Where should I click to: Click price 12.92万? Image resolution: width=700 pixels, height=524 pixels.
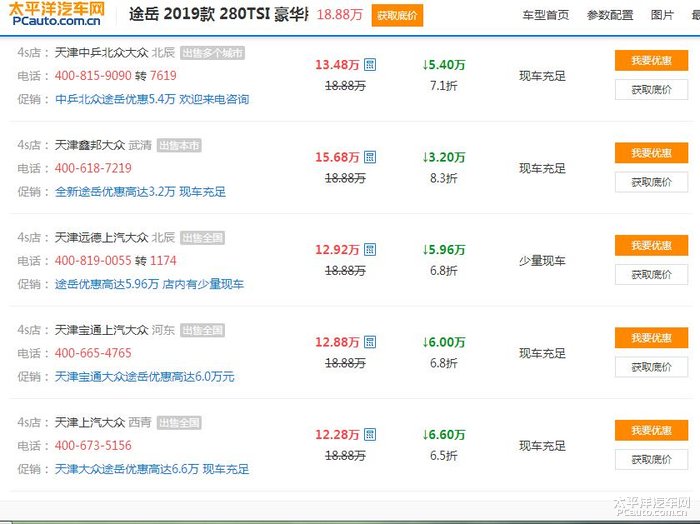(337, 250)
